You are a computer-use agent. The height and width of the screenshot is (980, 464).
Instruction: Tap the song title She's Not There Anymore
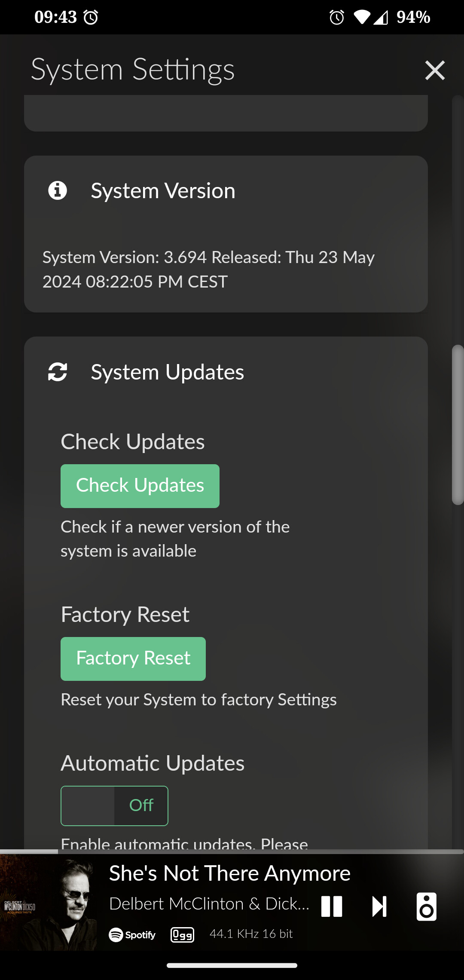(230, 873)
